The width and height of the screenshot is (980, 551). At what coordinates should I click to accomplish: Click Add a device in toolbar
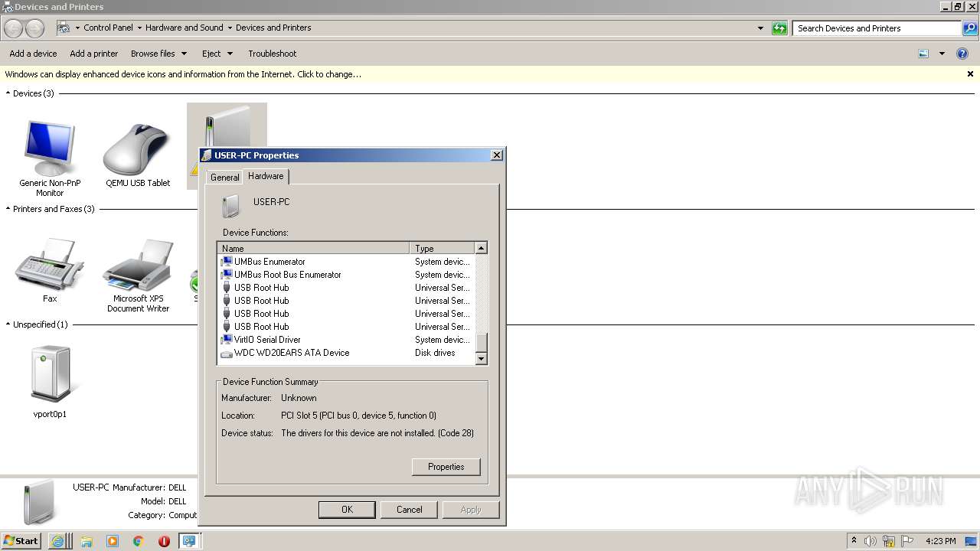coord(33,54)
